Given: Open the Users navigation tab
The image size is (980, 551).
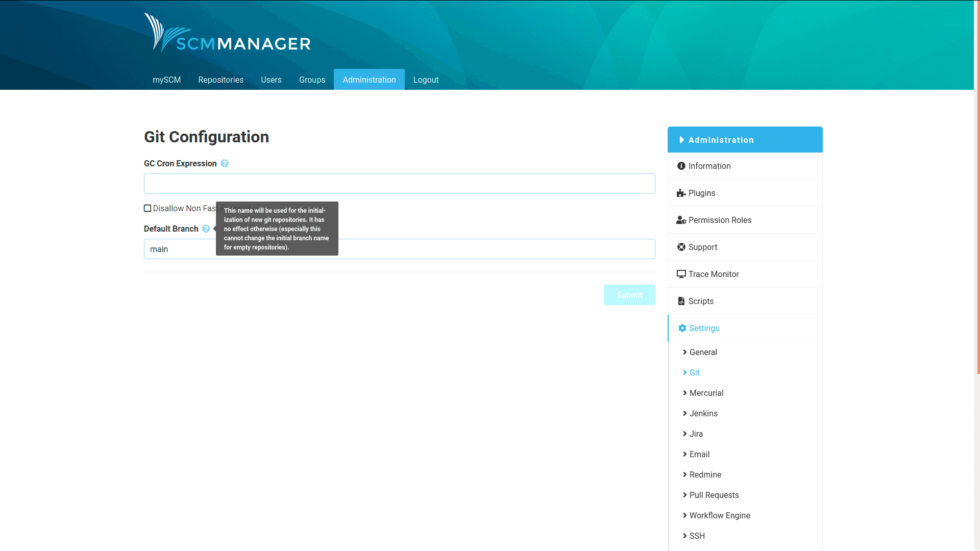Looking at the screenshot, I should (271, 80).
